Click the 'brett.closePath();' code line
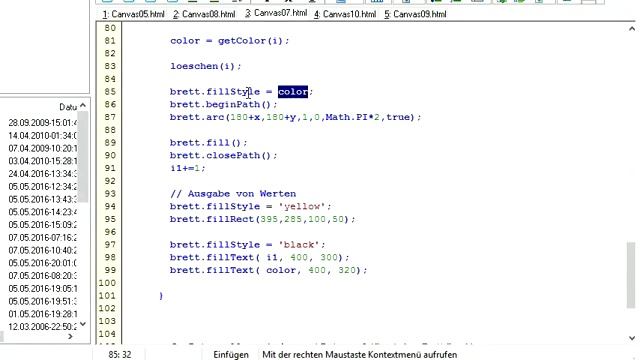640x360 pixels. pos(224,156)
